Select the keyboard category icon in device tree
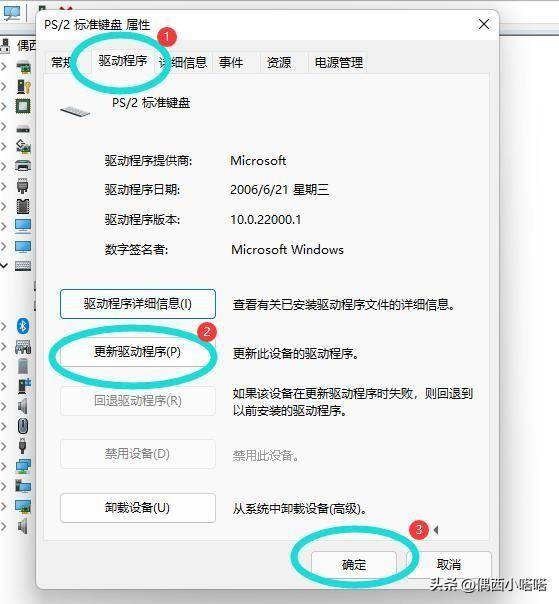The image size is (559, 604). [x=23, y=266]
